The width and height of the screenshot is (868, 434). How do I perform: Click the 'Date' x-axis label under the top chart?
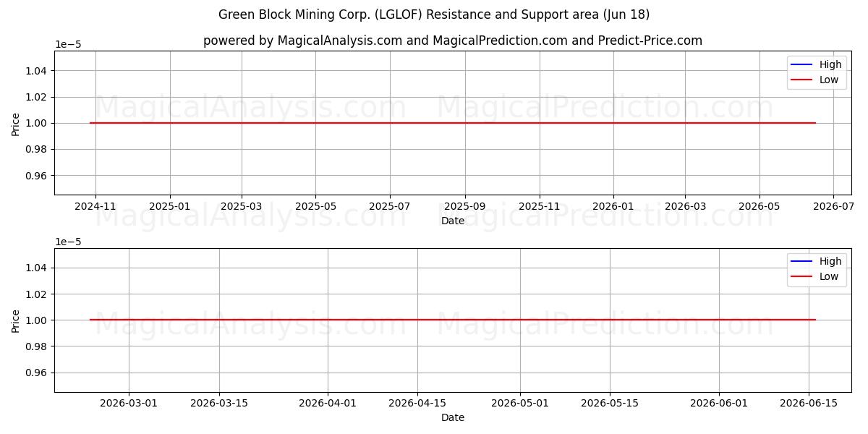pyautogui.click(x=453, y=221)
